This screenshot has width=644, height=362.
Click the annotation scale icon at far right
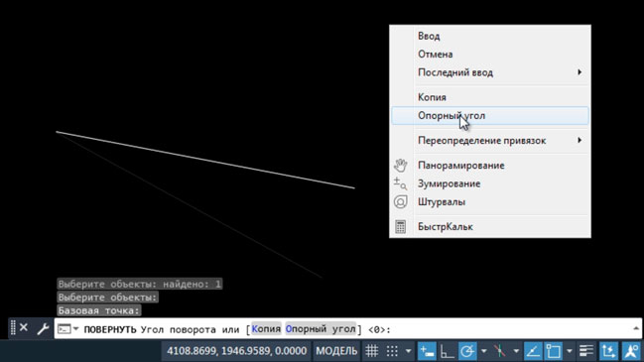coord(632,351)
